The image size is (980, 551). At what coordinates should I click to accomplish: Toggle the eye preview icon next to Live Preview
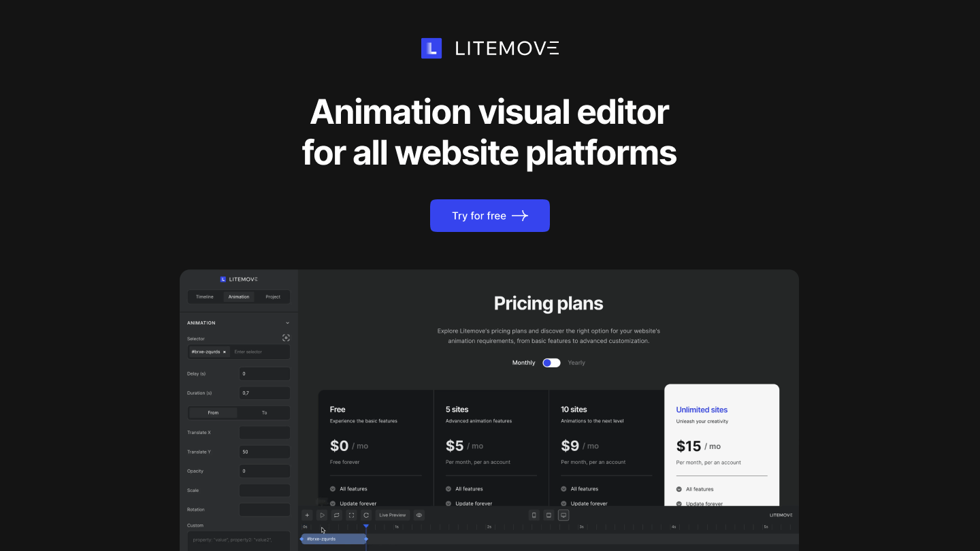tap(419, 515)
